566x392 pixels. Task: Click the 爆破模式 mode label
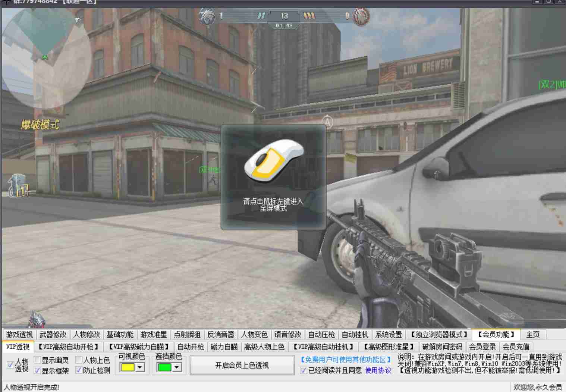coord(40,125)
